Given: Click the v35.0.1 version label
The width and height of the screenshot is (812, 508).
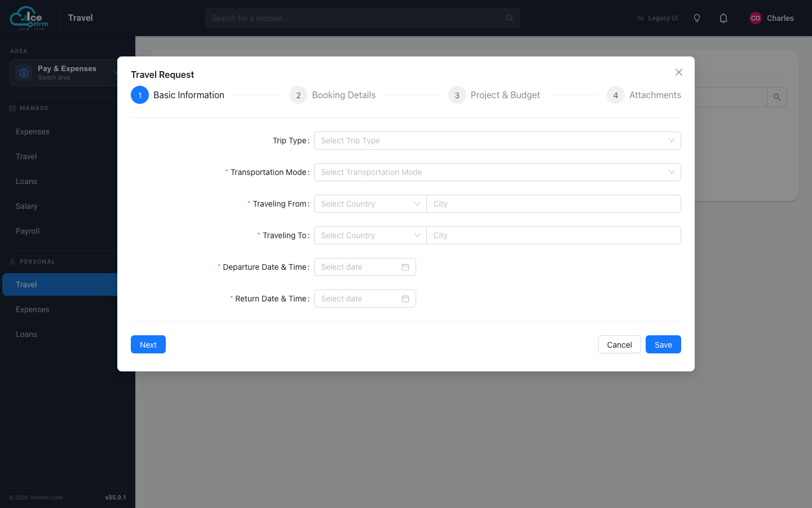Looking at the screenshot, I should pyautogui.click(x=116, y=497).
